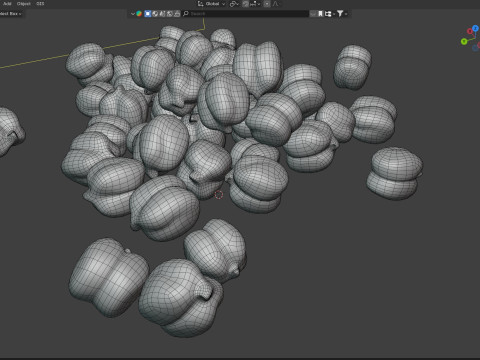This screenshot has width=480, height=360.
Task: Open the Object menu in the header
Action: point(23,4)
